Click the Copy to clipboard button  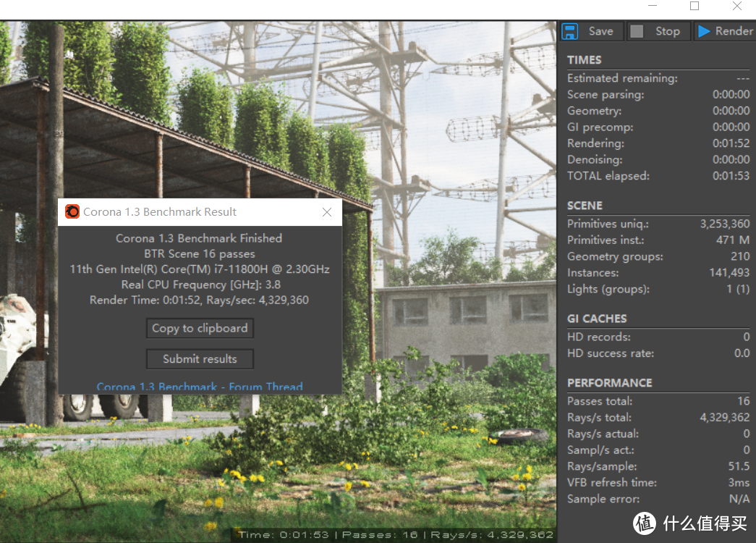(200, 328)
